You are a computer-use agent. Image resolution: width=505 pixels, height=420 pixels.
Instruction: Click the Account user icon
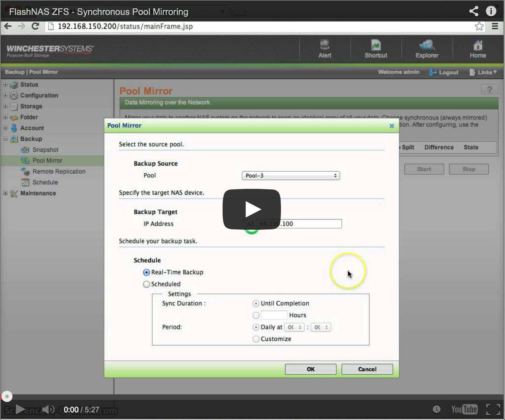click(14, 128)
